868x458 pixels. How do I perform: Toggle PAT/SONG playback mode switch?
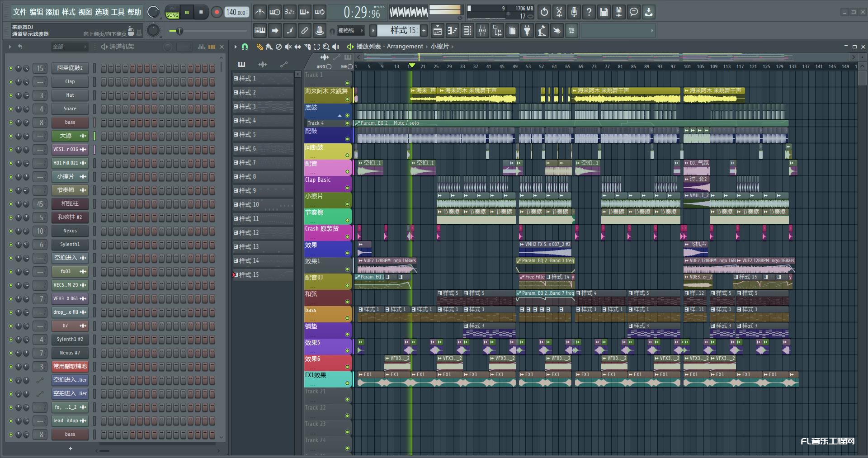point(173,12)
